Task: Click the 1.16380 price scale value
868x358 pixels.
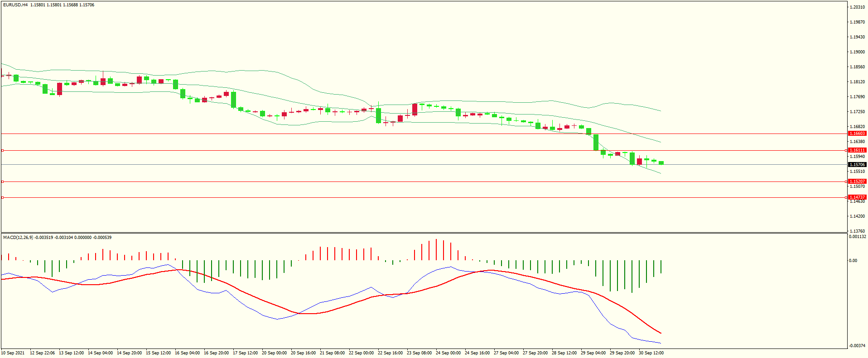Action: [x=858, y=142]
